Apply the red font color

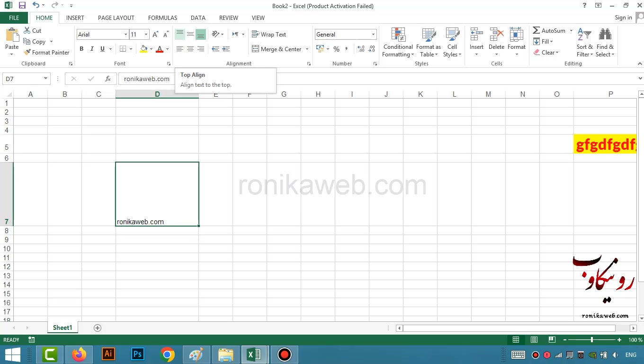point(160,49)
